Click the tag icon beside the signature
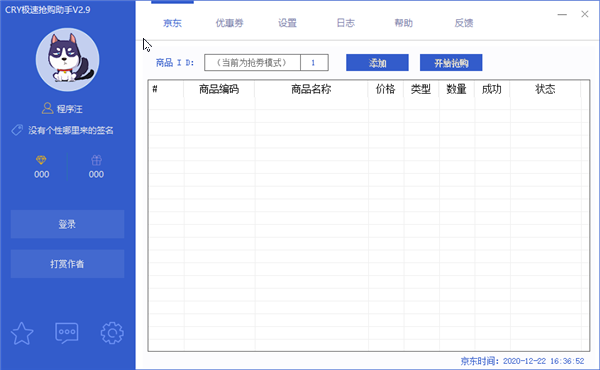Viewport: 600px width, 370px height. click(x=17, y=130)
